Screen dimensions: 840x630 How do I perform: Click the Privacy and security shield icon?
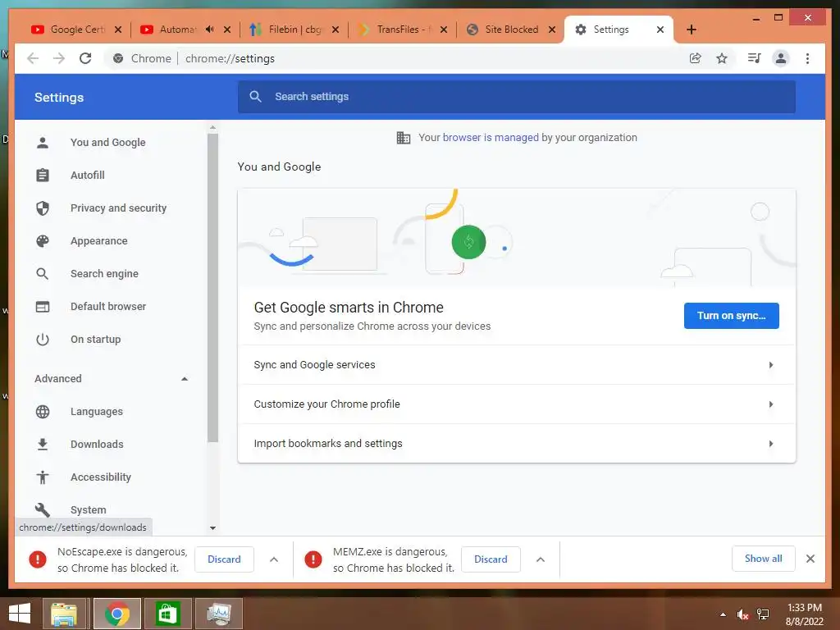pyautogui.click(x=43, y=208)
